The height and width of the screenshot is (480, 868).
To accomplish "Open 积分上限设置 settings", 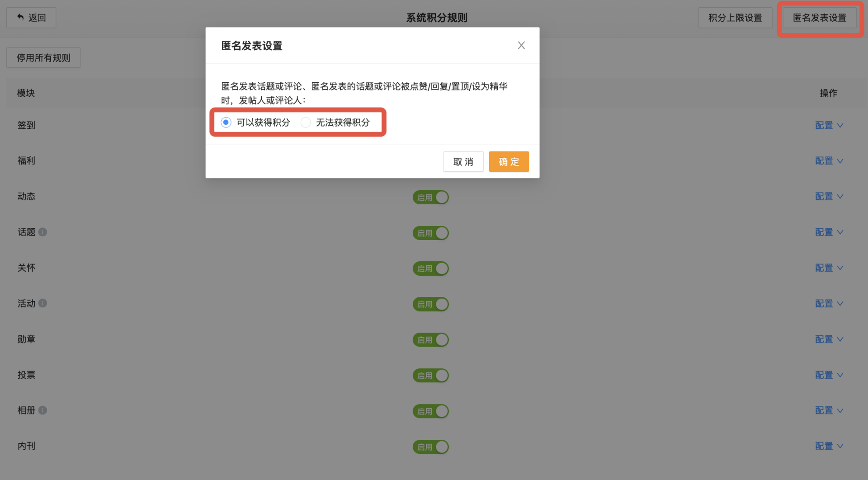I will coord(735,18).
